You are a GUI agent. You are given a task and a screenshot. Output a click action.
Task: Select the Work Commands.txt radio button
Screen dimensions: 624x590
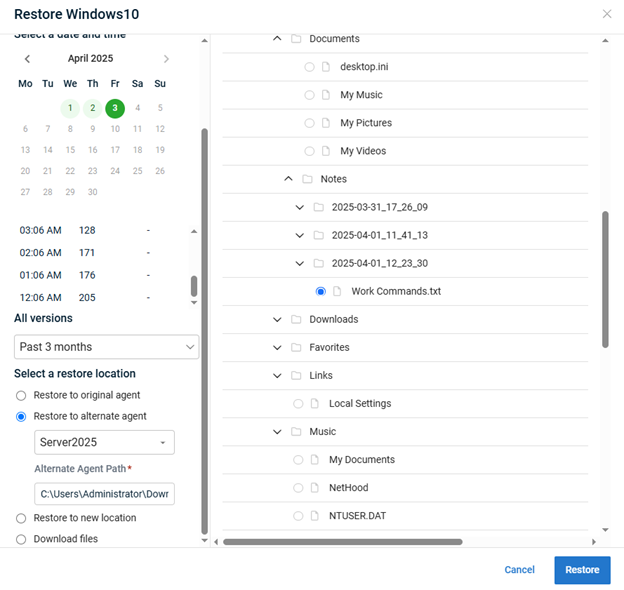[320, 292]
